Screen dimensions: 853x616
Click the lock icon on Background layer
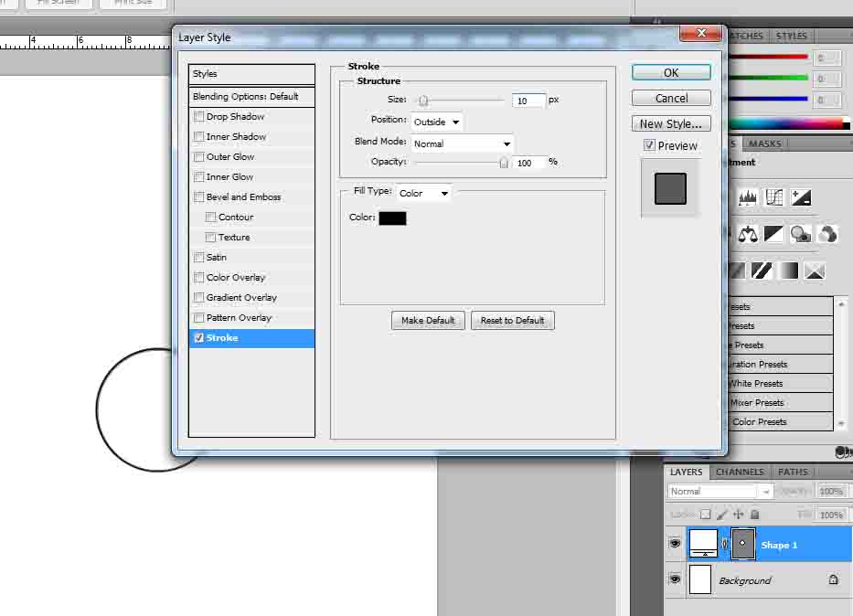833,579
